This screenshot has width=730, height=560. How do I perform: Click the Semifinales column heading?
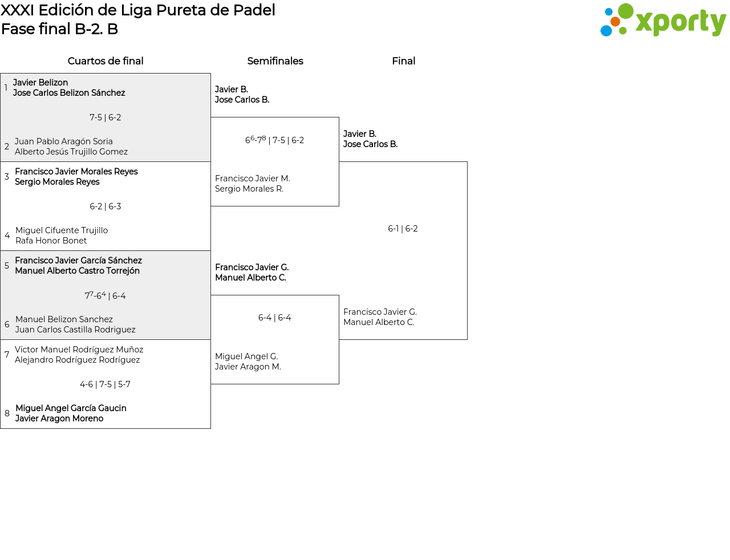pos(275,61)
